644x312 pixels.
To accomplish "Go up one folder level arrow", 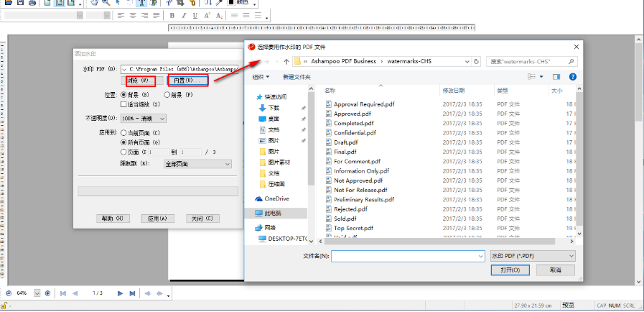I will 286,62.
